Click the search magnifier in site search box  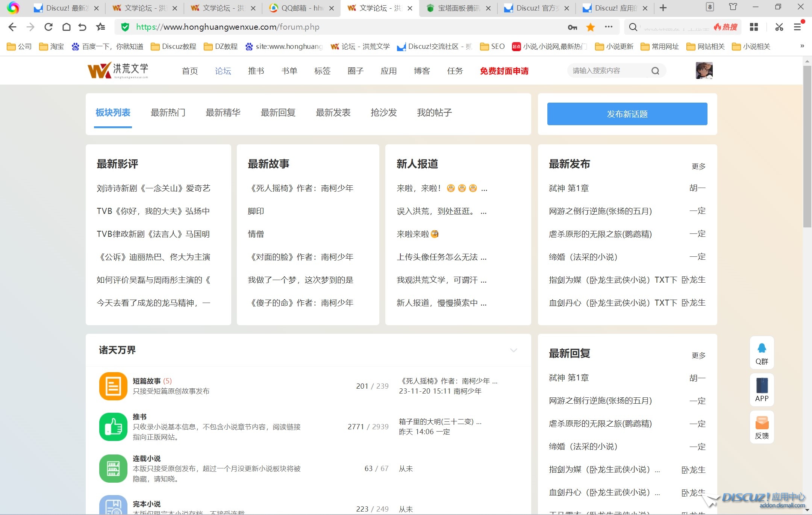(655, 71)
